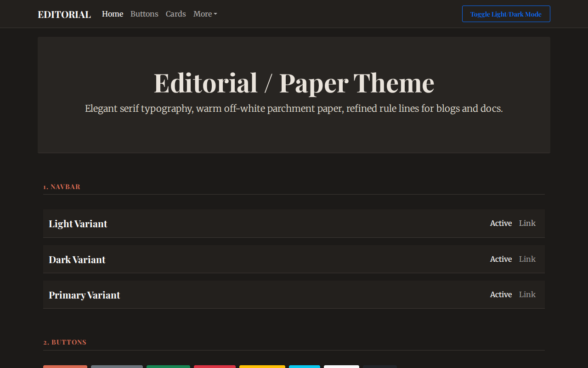
Task: Click Link in the Dark Variant navbar
Action: pyautogui.click(x=527, y=259)
